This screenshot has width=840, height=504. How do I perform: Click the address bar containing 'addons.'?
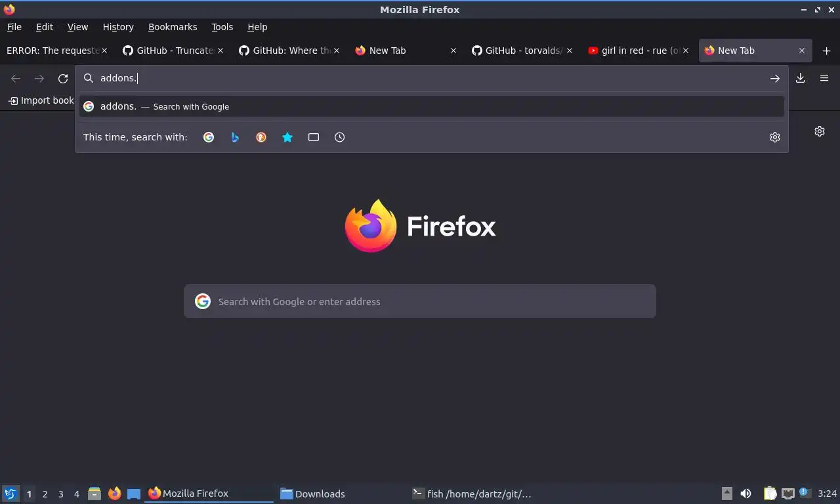click(x=432, y=78)
